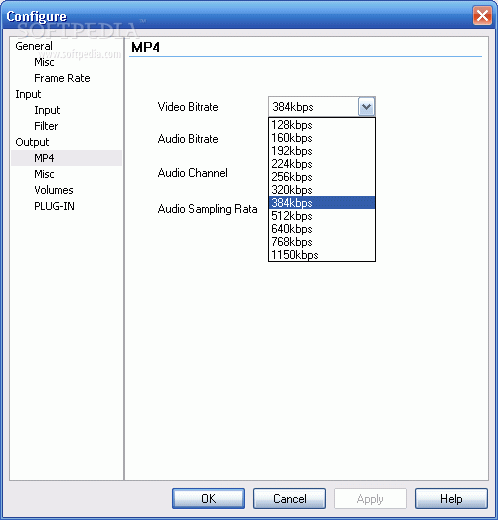498x520 pixels.
Task: Choose 640kbps video bitrate
Action: click(322, 229)
